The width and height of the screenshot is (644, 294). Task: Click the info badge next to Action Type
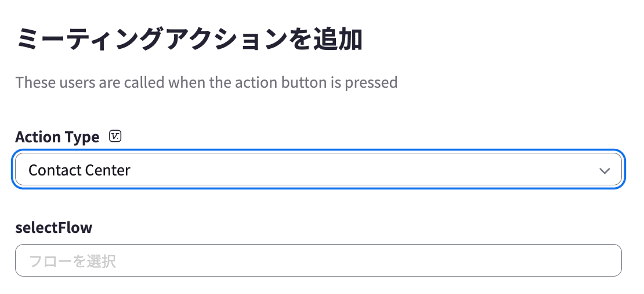[x=115, y=136]
